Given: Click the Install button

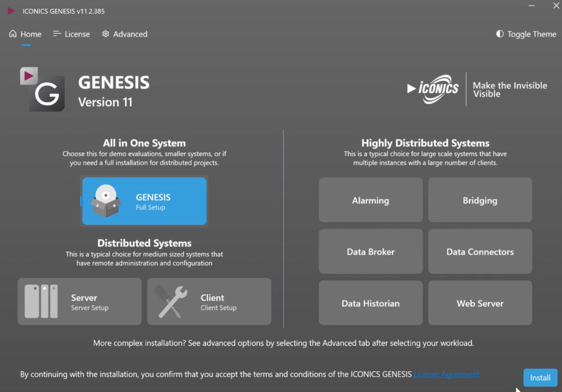Looking at the screenshot, I should 540,378.
